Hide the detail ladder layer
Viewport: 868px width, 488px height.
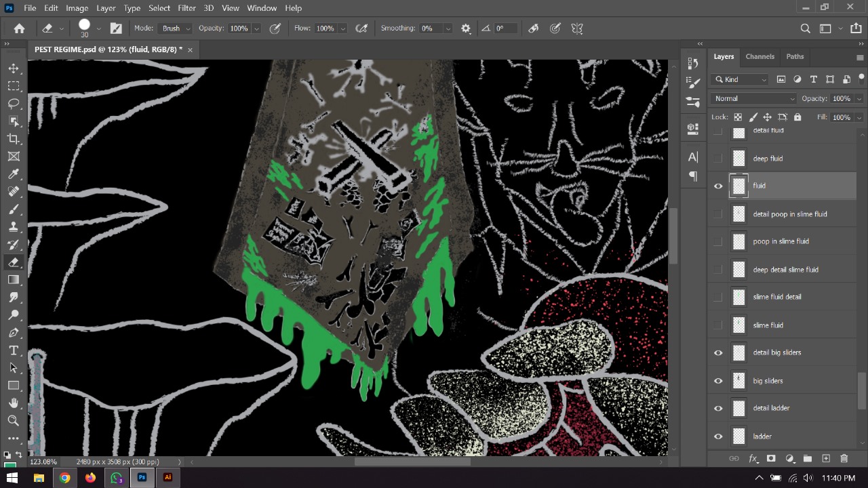pos(718,408)
